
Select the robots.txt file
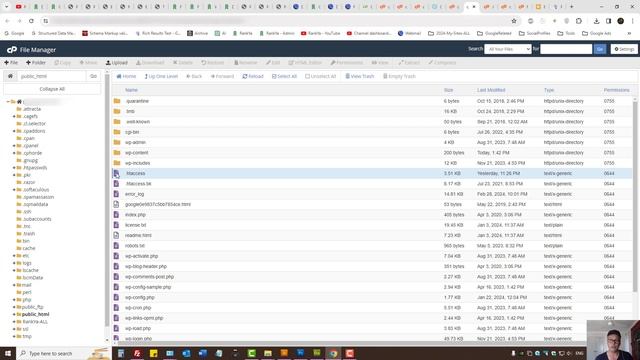[x=135, y=246]
